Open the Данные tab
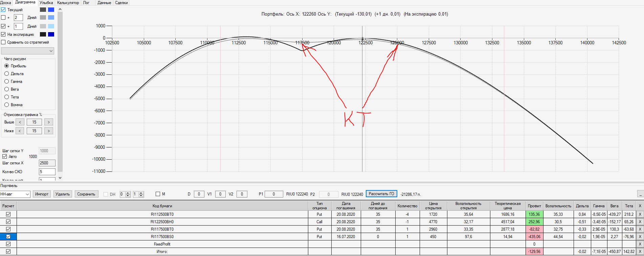 coord(104,3)
